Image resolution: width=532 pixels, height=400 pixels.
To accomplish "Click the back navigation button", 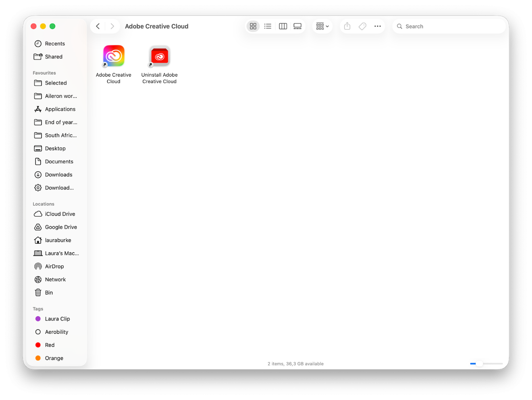I will click(98, 26).
